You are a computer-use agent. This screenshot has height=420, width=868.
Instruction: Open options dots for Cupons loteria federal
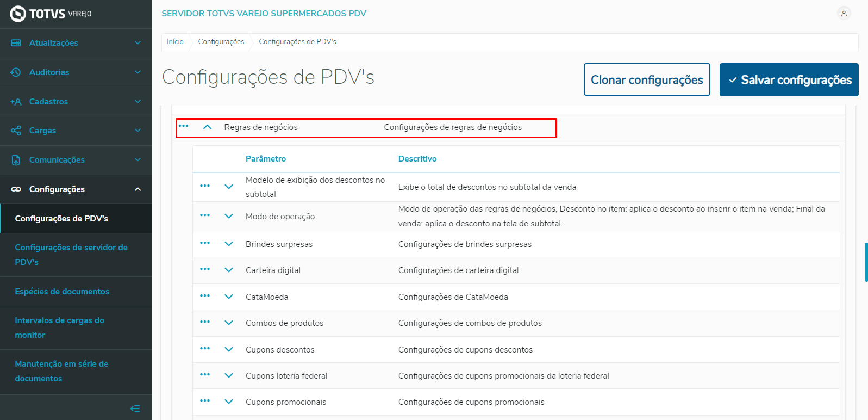coord(205,374)
